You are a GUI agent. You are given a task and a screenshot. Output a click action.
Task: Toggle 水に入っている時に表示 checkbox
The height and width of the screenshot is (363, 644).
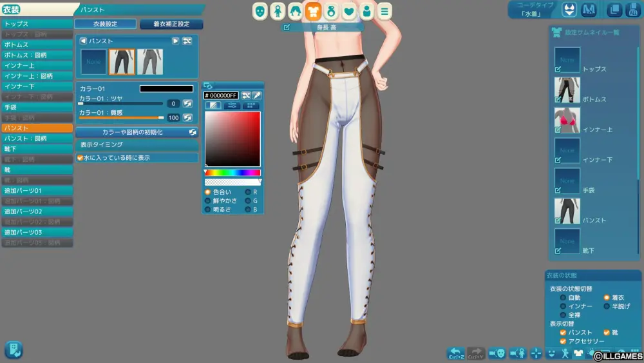tap(80, 158)
